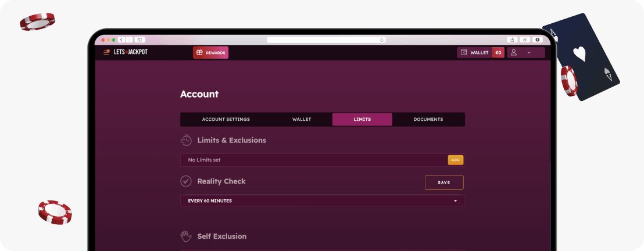Click the Limits & Exclusions heading
644x251 pixels.
point(232,140)
